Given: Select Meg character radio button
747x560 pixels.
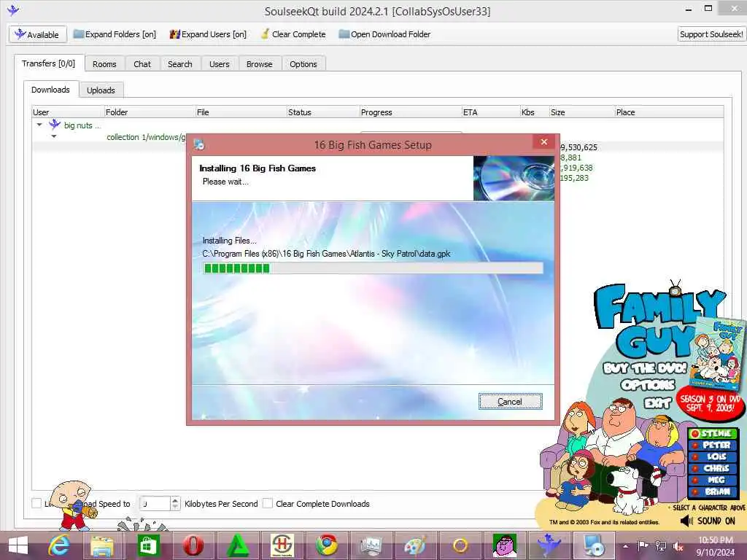Looking at the screenshot, I should pyautogui.click(x=694, y=481).
